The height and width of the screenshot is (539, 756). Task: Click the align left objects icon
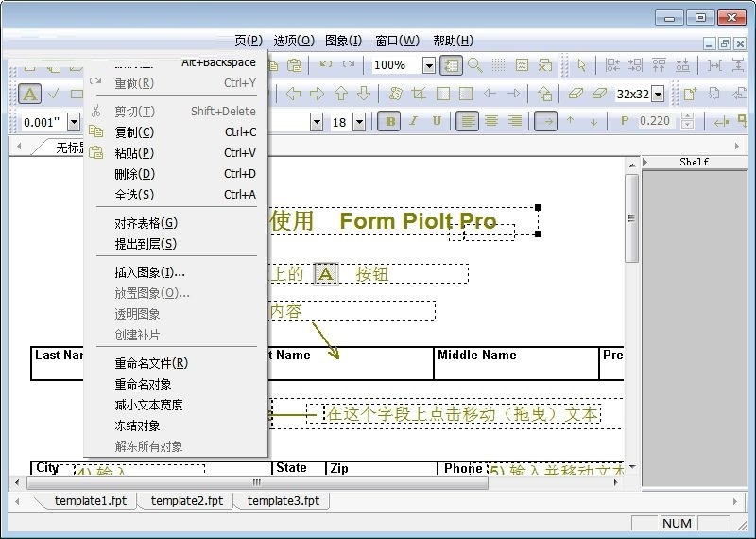pos(612,65)
